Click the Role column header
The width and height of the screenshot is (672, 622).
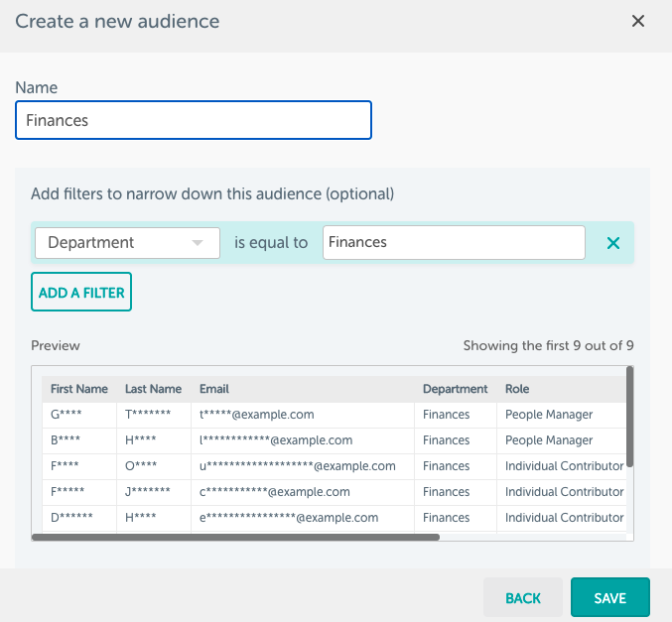(517, 389)
